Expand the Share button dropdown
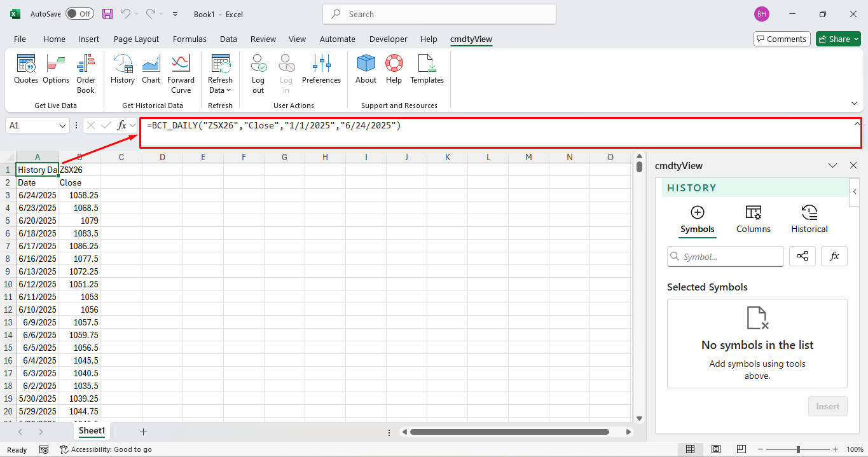Viewport: 868px width, 457px height. [857, 39]
